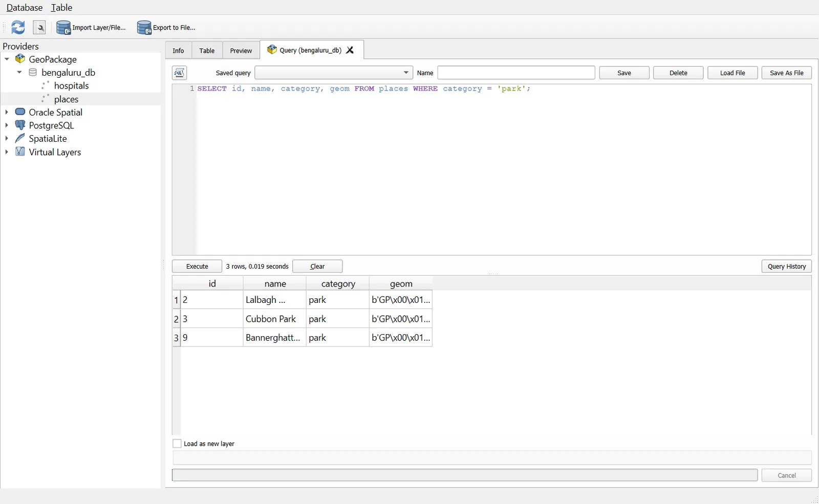Click the Save query button

pyautogui.click(x=624, y=73)
